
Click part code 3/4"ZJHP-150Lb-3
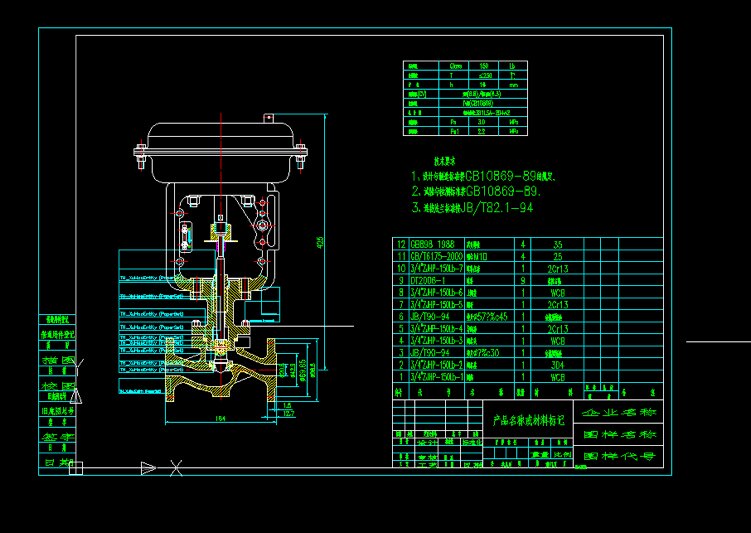[x=437, y=340]
